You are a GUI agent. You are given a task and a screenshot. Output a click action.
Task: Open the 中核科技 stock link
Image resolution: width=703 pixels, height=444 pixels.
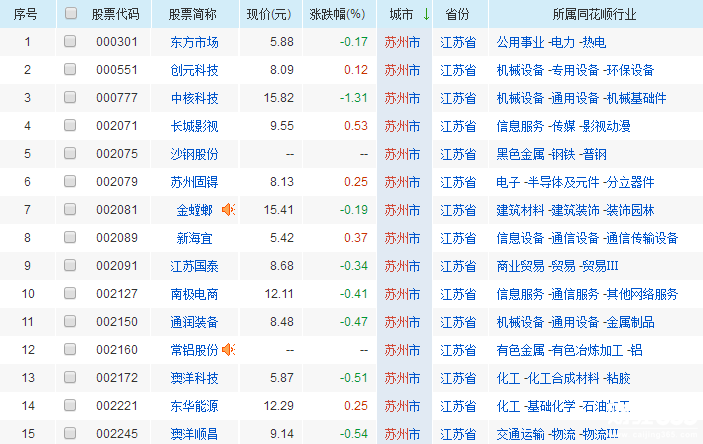coord(194,98)
